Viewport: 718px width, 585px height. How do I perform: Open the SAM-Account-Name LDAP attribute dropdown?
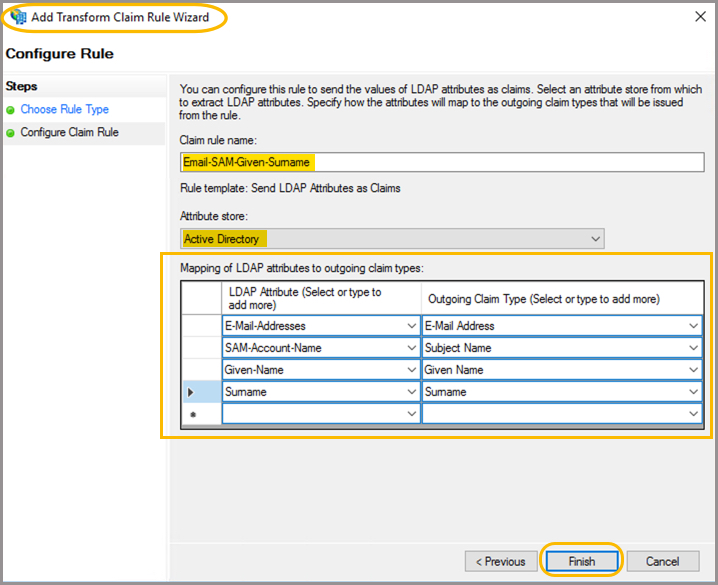point(412,348)
